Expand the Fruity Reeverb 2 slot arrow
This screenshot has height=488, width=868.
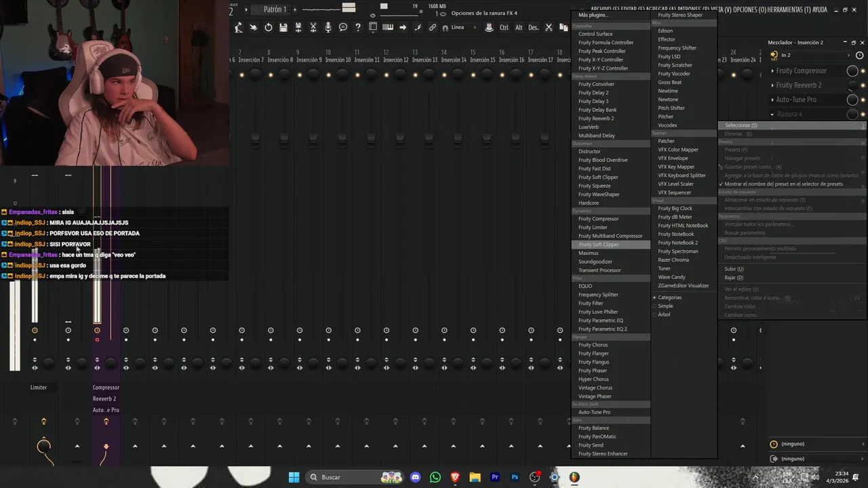tap(772, 85)
